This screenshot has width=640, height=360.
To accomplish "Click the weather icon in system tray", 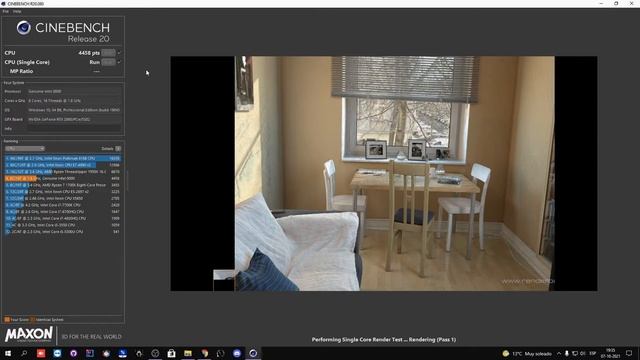I will pyautogui.click(x=506, y=353).
